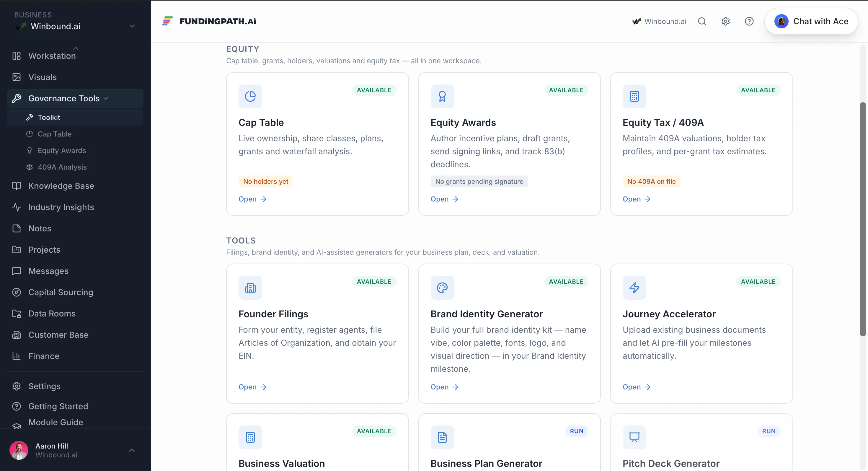This screenshot has height=471, width=868.
Task: Click the Business Valuation calculator card icon
Action: (x=250, y=437)
